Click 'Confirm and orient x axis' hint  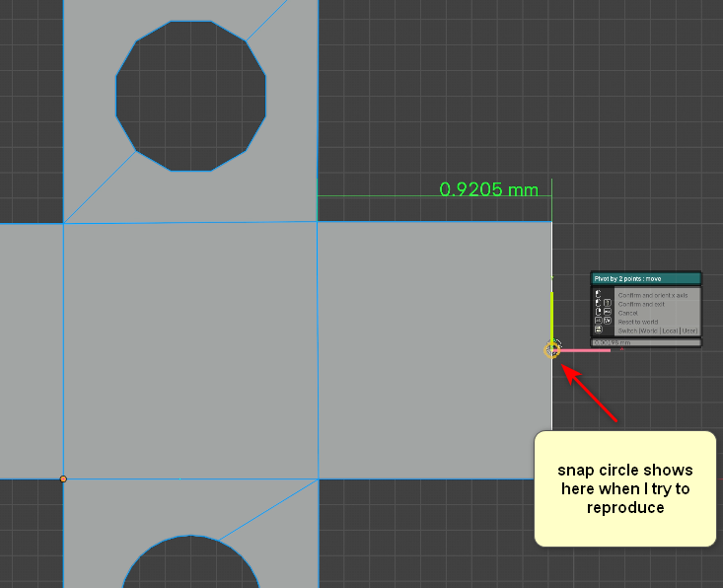[653, 295]
